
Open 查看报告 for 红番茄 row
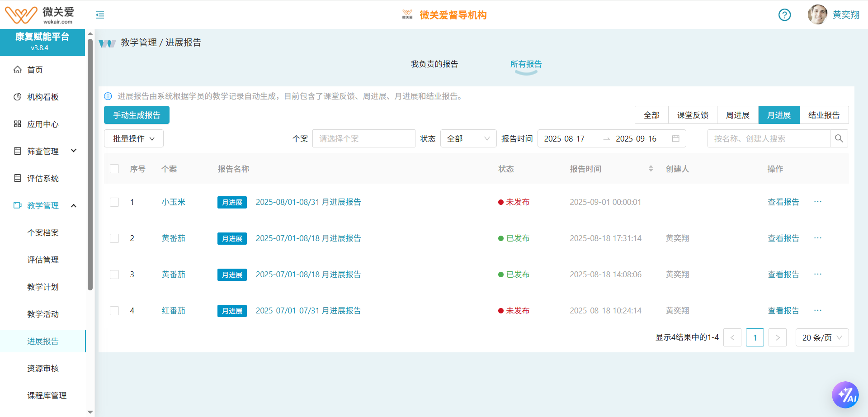[783, 311]
